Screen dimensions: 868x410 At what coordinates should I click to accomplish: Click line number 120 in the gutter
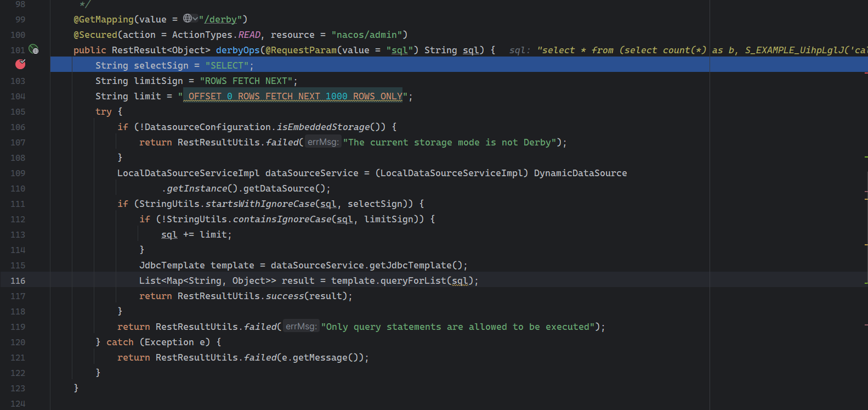[18, 342]
